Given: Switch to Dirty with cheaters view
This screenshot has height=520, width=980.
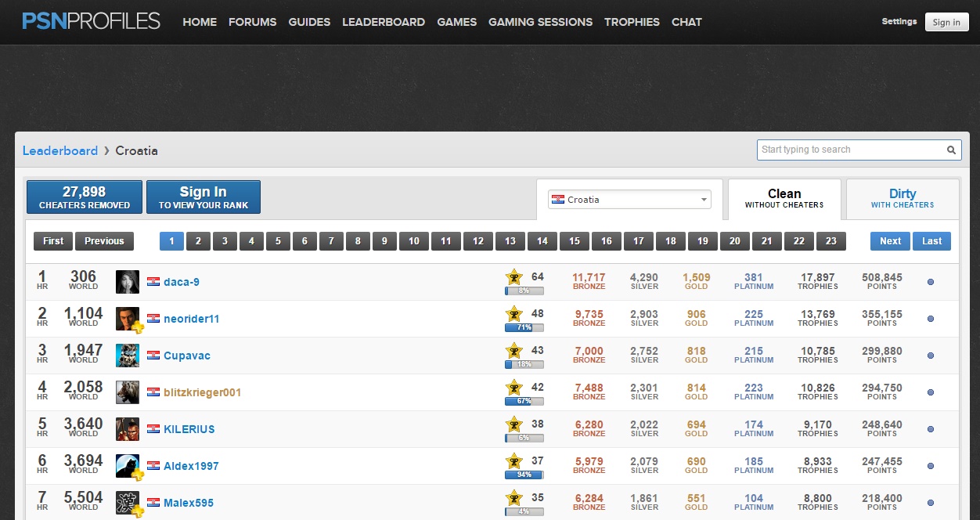Looking at the screenshot, I should click(x=902, y=198).
